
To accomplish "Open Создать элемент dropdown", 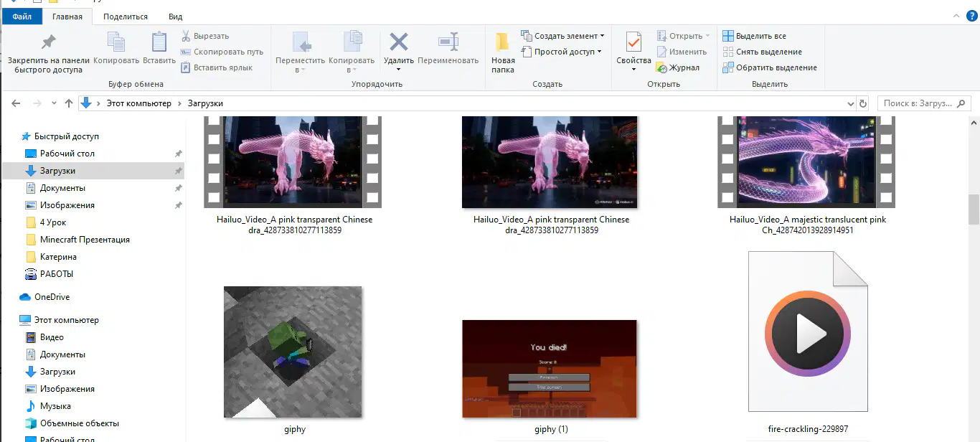I will coord(563,36).
